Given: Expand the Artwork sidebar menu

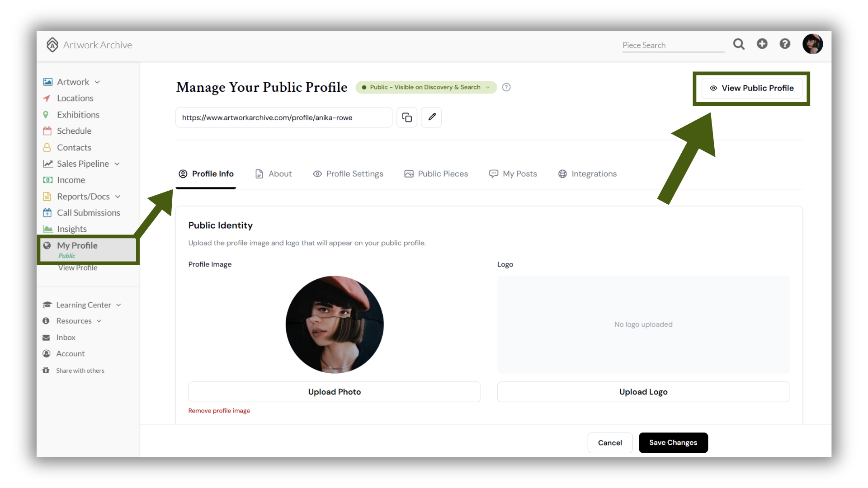Looking at the screenshot, I should (x=72, y=82).
